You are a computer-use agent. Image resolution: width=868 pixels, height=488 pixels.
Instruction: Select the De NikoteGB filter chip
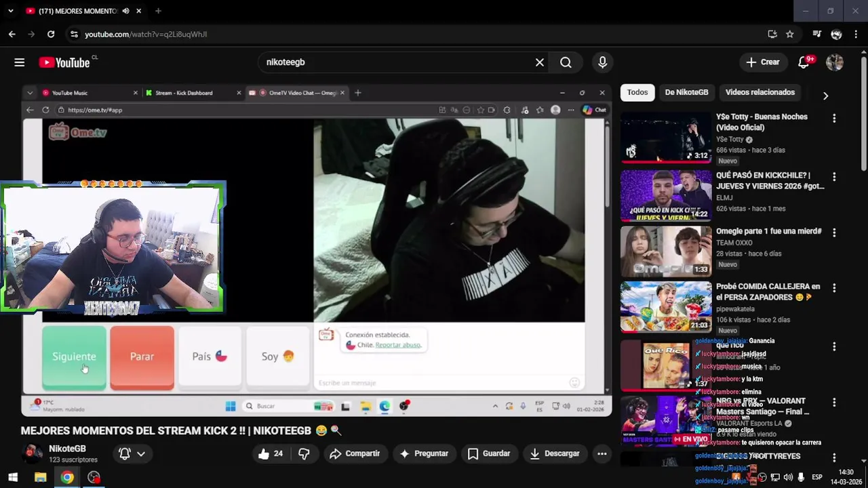click(x=686, y=92)
